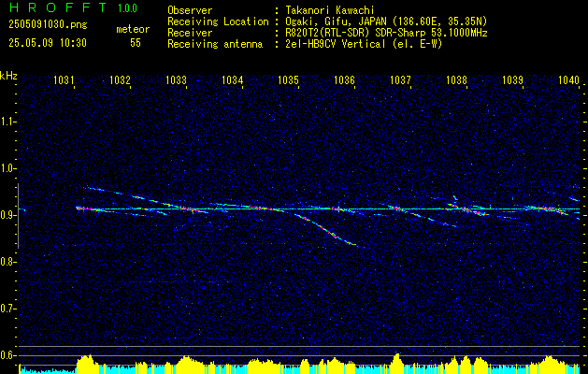Click the yellow signal peak below 1037

pos(397,363)
